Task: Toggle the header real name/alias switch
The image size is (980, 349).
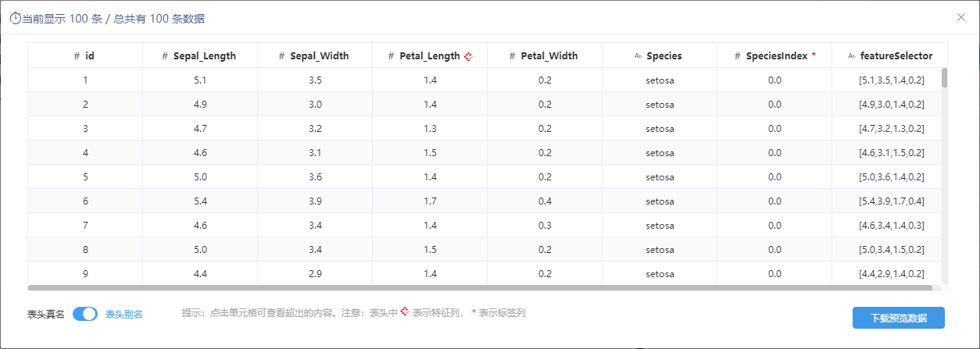Action: 85,314
